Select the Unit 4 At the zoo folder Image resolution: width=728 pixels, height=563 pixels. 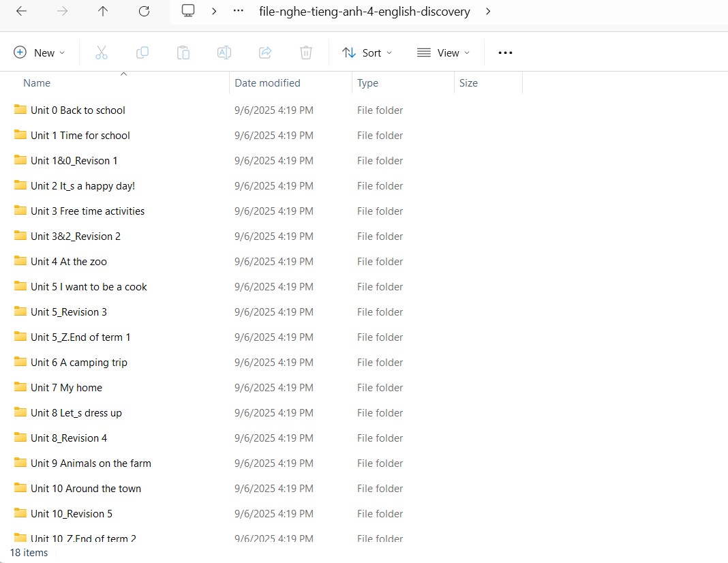point(68,262)
